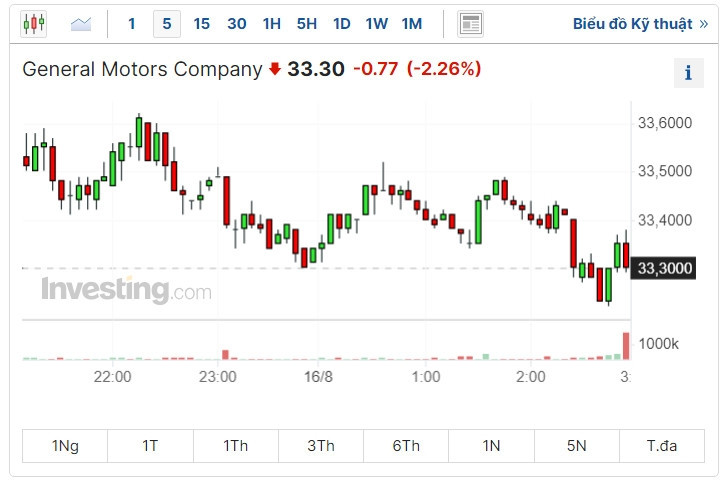
Task: Click the 33,6000 axis label
Action: (665, 123)
